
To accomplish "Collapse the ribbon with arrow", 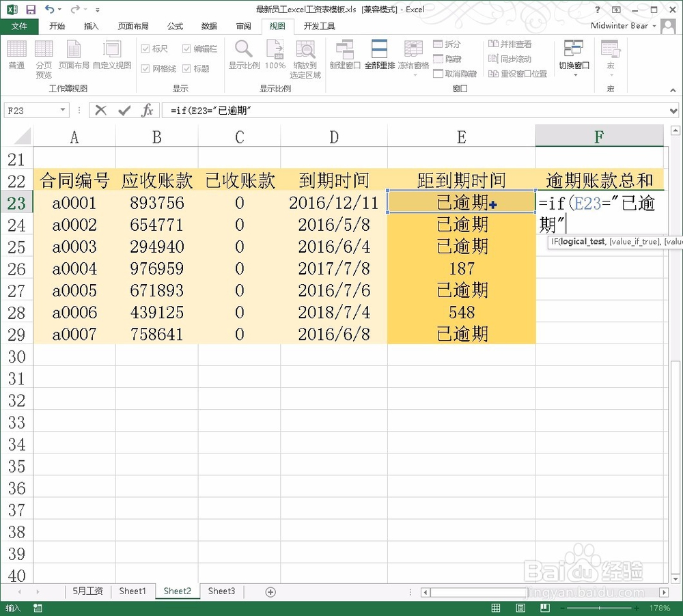I will pyautogui.click(x=673, y=89).
